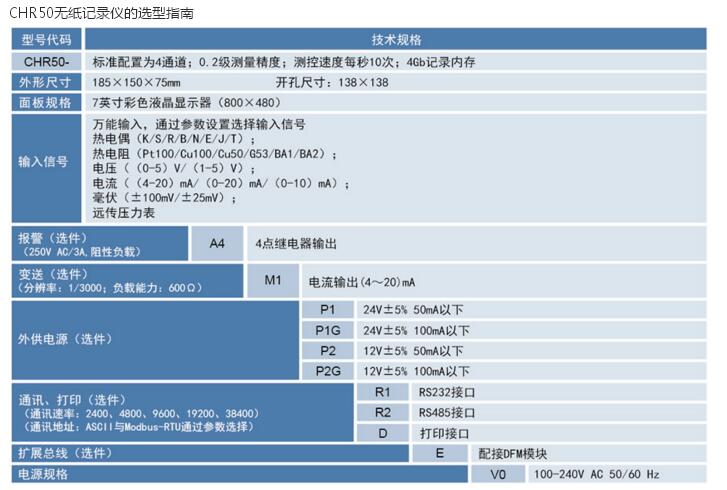The image size is (727, 490).
Task: Click the 外供电源（选件）row label
Action: click(70, 339)
